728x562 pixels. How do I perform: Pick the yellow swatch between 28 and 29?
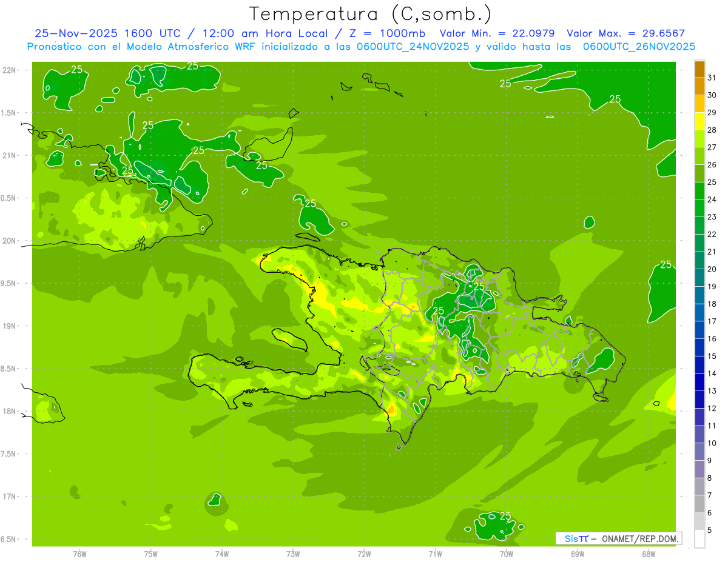(699, 121)
